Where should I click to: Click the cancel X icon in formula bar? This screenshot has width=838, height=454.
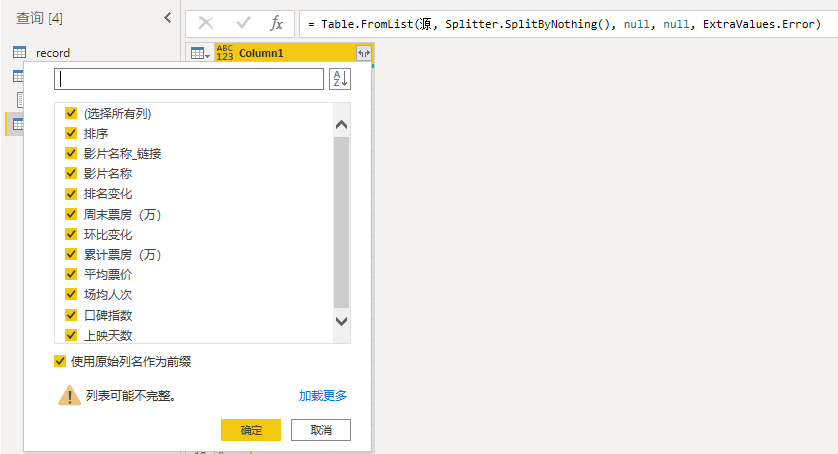(x=206, y=23)
